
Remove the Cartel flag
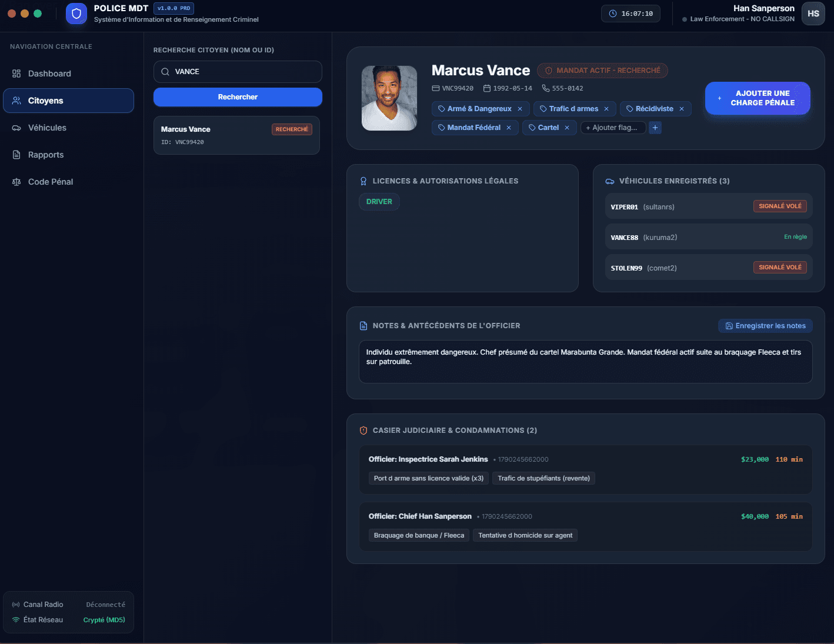[x=567, y=128]
